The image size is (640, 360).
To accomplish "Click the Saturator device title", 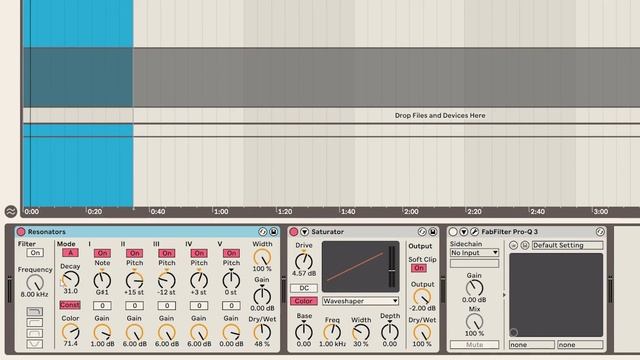I will pyautogui.click(x=327, y=232).
